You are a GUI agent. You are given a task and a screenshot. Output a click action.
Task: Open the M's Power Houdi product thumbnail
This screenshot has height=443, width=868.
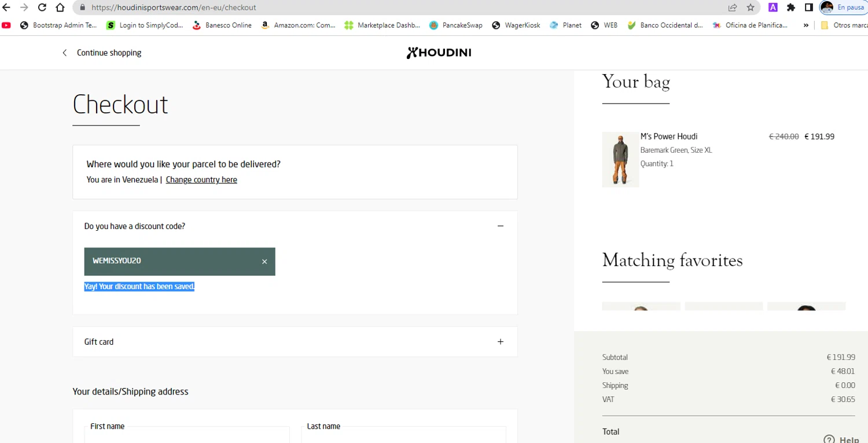click(x=620, y=160)
